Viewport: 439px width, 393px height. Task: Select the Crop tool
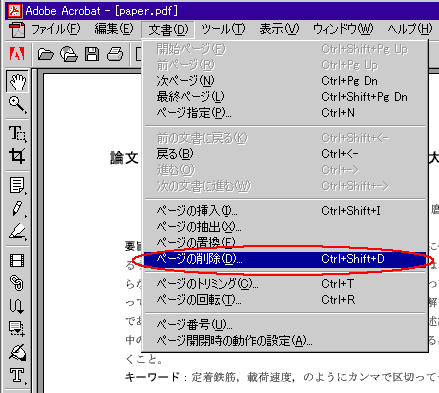pyautogui.click(x=17, y=156)
